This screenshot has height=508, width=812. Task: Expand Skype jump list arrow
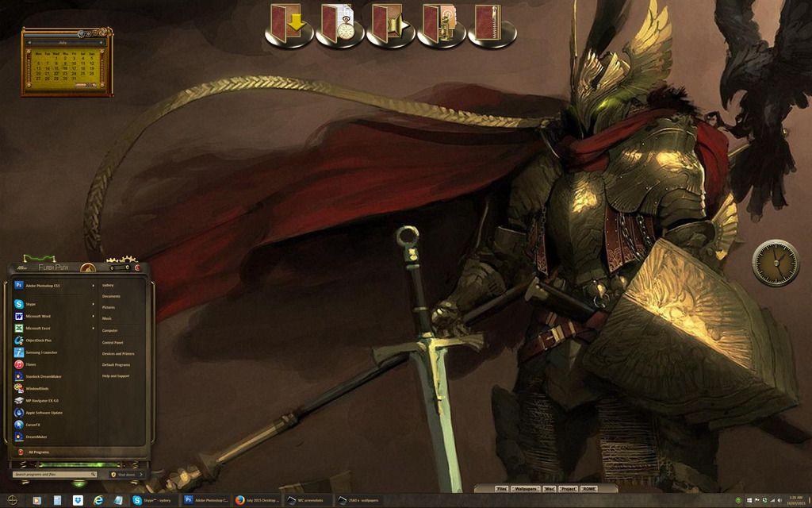pos(94,304)
